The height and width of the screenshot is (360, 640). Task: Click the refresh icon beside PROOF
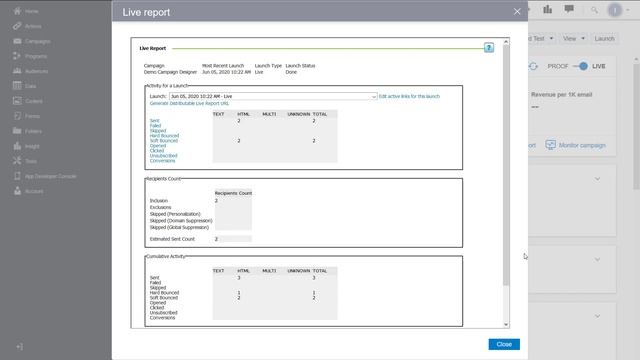533,66
